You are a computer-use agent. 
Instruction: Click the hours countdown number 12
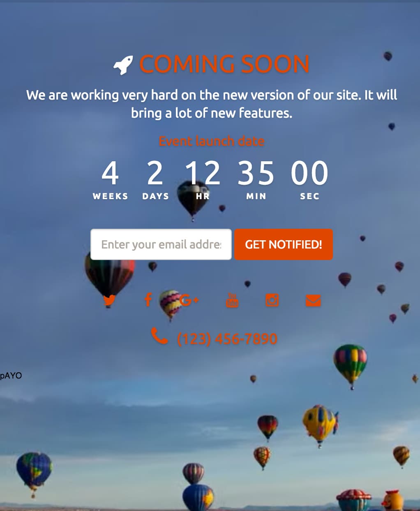click(203, 173)
